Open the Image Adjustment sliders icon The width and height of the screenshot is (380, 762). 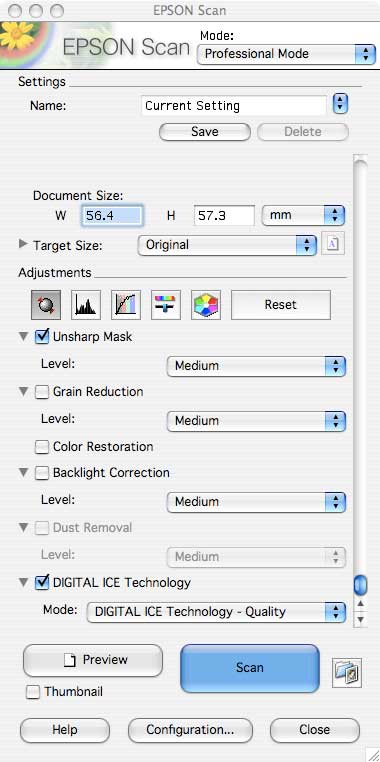click(166, 305)
